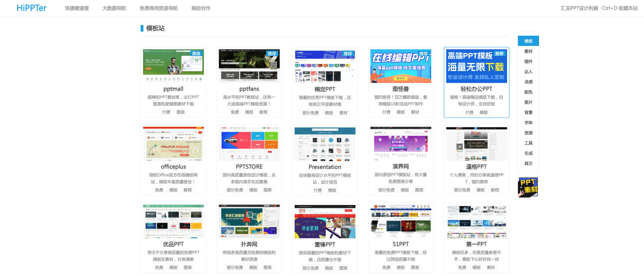This screenshot has height=276, width=644.
Task: Click the 付费 tag under pptmall
Action: (x=166, y=112)
